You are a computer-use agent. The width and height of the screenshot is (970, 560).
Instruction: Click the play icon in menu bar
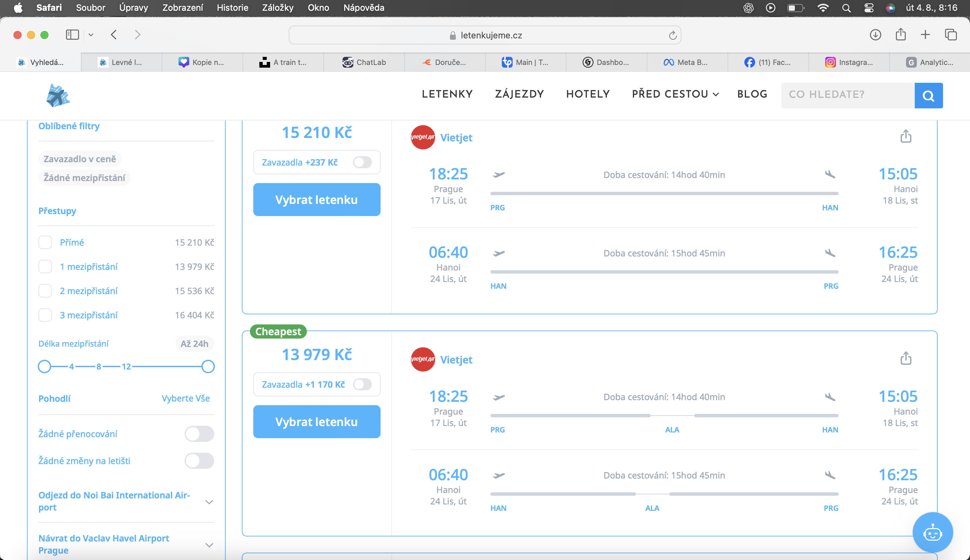pos(771,8)
